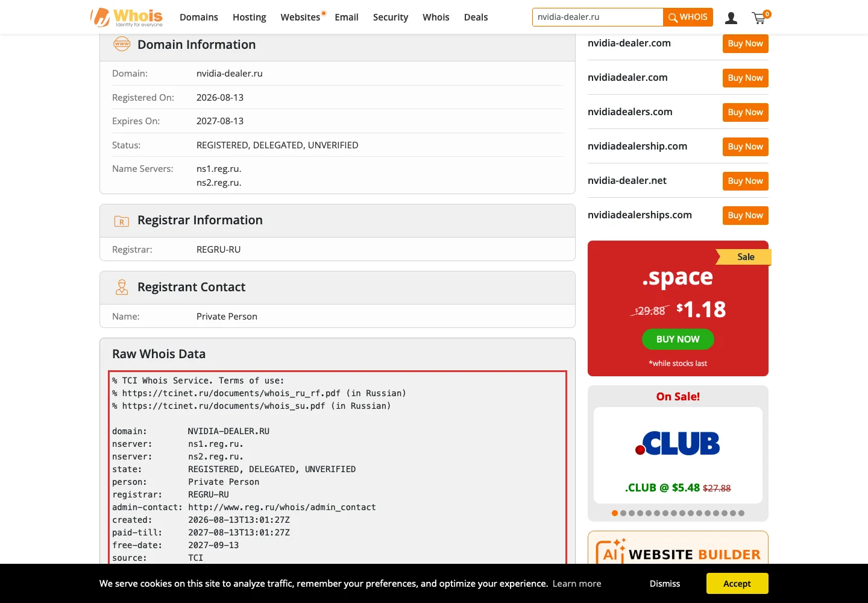
Task: Open the Domains menu
Action: [199, 17]
